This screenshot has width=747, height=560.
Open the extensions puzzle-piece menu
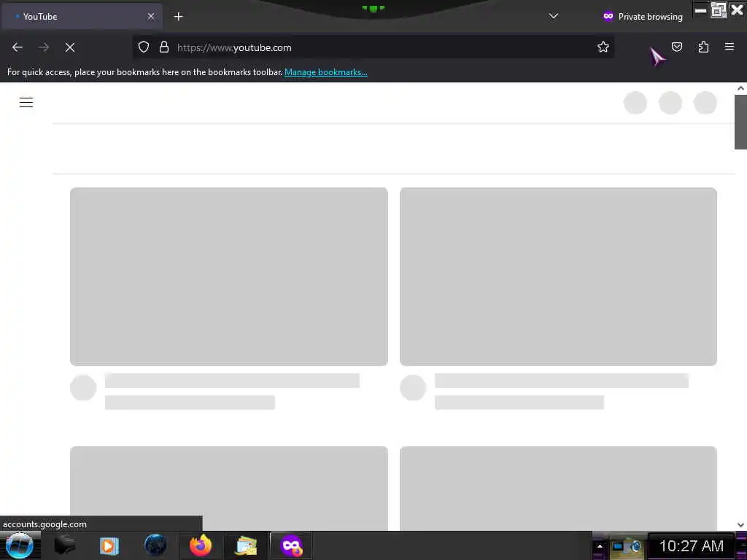click(703, 47)
